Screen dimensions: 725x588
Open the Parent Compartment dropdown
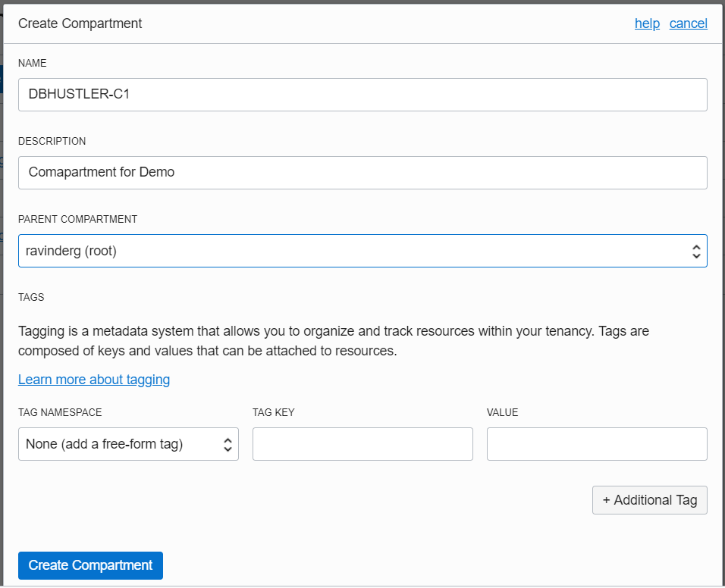(362, 251)
